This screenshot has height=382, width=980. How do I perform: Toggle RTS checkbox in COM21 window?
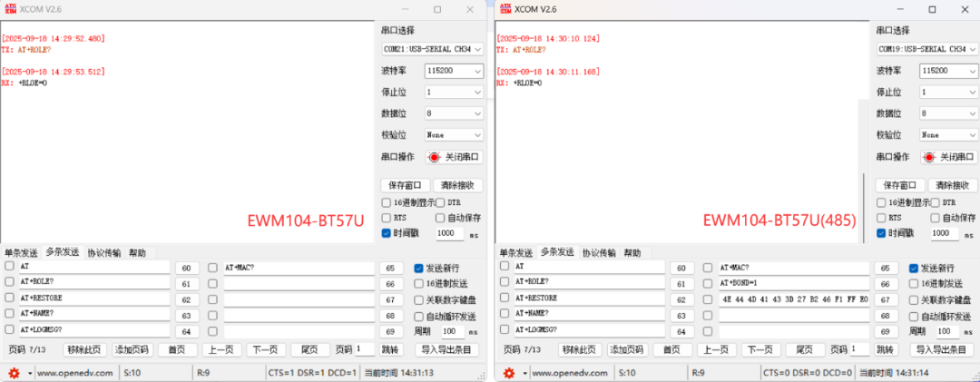coord(387,218)
